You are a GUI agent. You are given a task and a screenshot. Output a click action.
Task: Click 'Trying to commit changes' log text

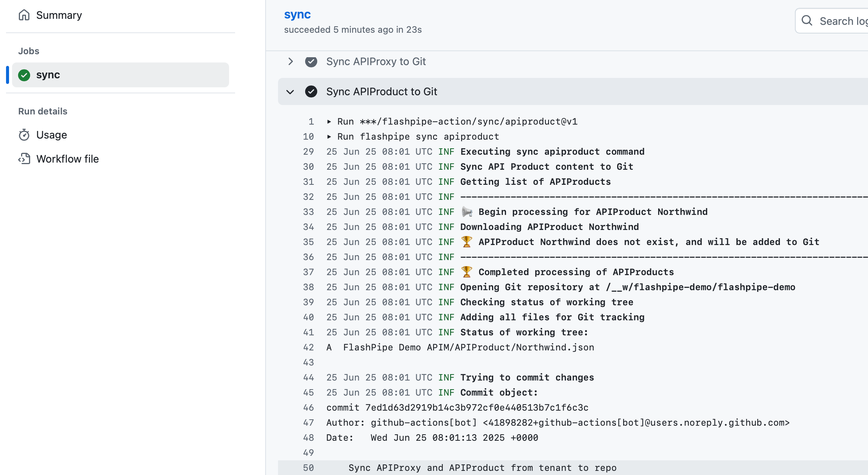pyautogui.click(x=527, y=378)
